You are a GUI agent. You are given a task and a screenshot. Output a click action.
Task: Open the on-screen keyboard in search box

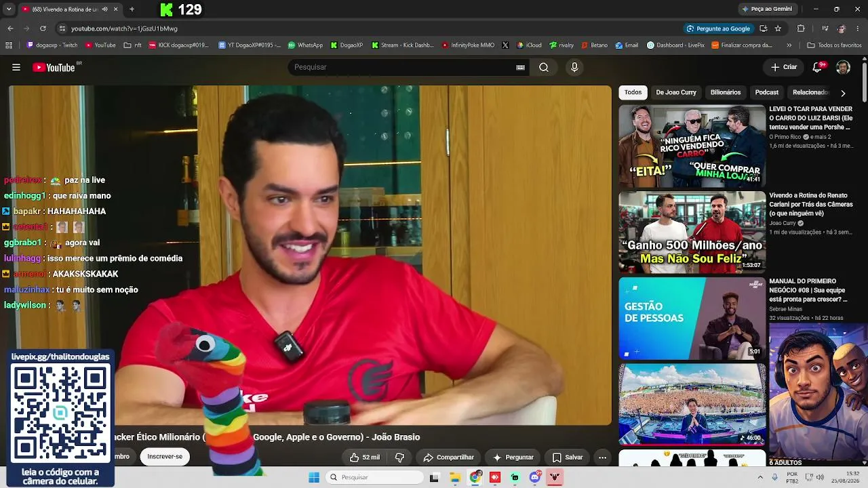pos(521,67)
